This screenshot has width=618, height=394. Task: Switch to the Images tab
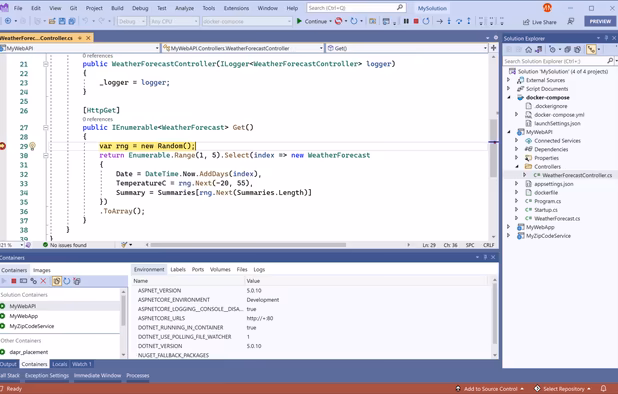tap(41, 270)
